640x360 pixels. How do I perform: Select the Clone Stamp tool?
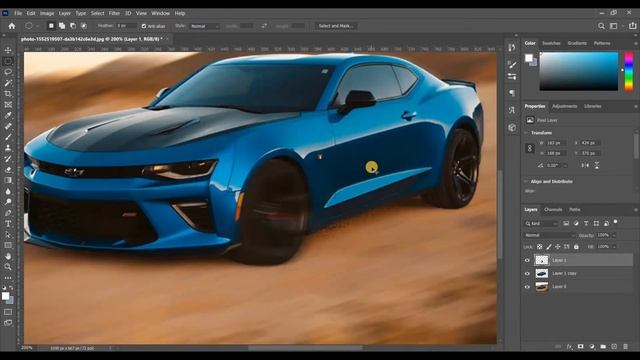tap(8, 148)
